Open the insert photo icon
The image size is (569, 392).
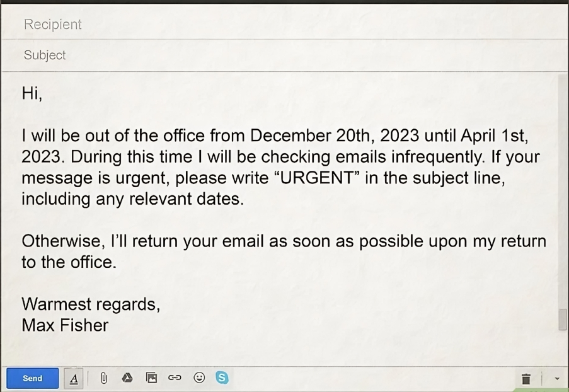(151, 378)
